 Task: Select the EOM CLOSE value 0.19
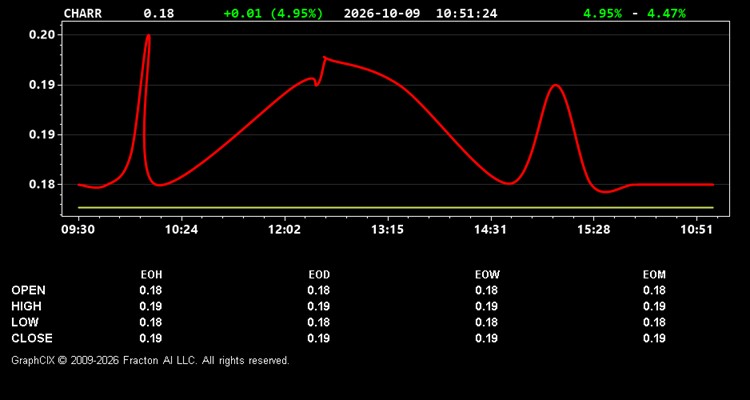(x=654, y=338)
